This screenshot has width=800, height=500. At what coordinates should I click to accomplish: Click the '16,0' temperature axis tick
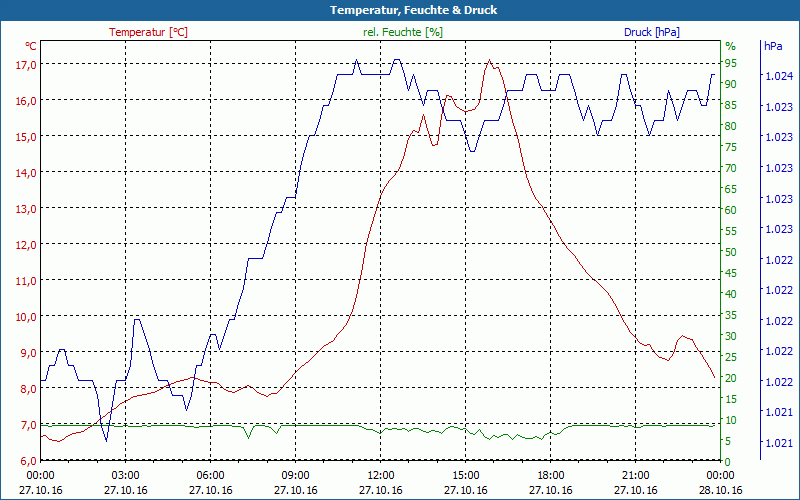click(x=26, y=101)
